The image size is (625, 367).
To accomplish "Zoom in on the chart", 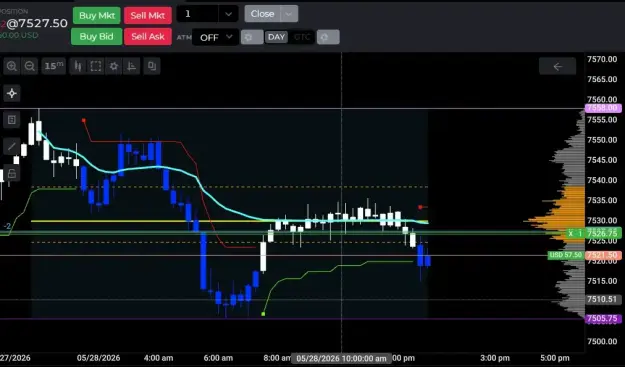I will pos(12,66).
